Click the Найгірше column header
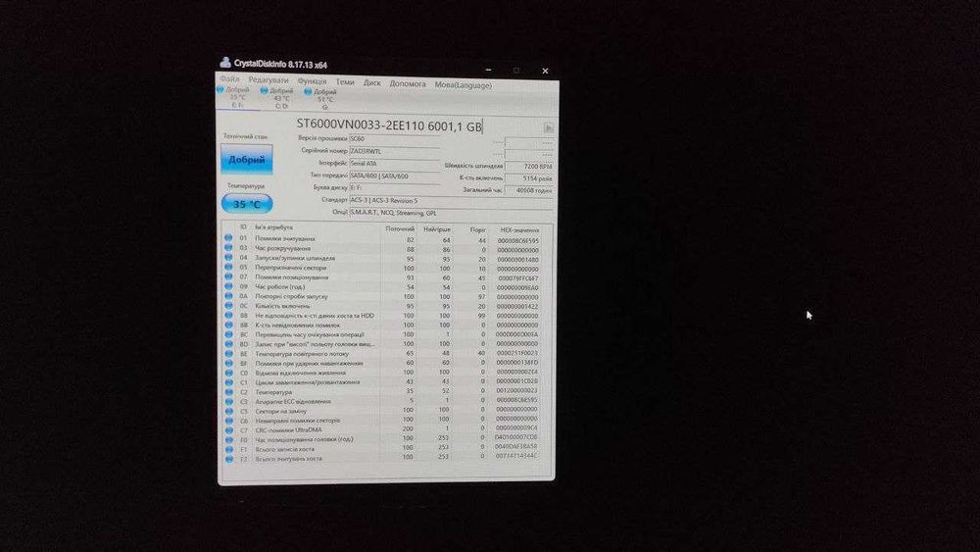The width and height of the screenshot is (980, 552). [436, 230]
